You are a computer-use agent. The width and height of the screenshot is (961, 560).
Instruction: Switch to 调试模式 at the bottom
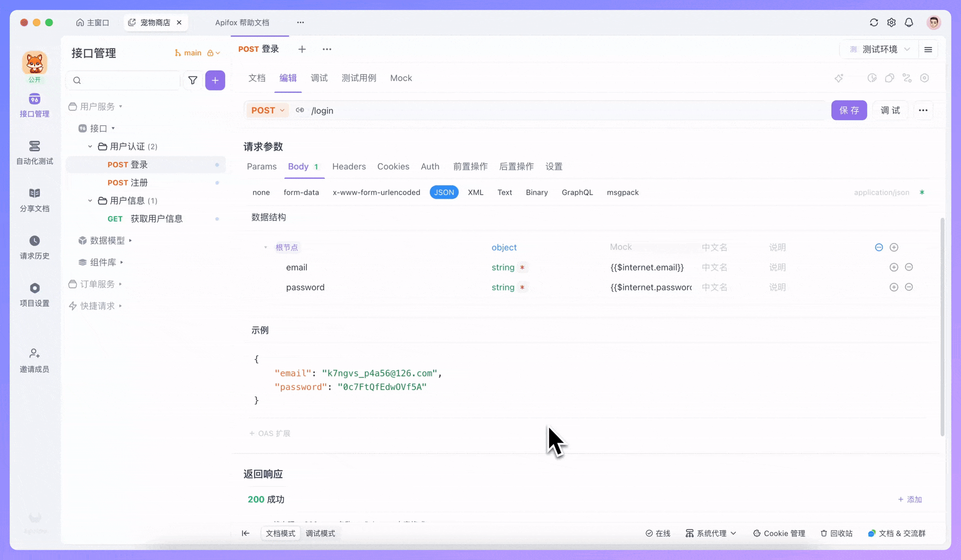pos(320,533)
